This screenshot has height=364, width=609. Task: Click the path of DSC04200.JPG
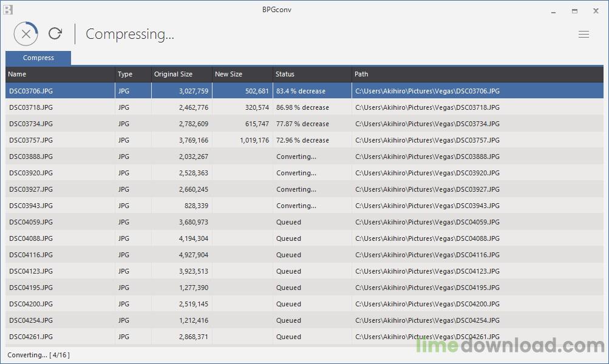(427, 304)
